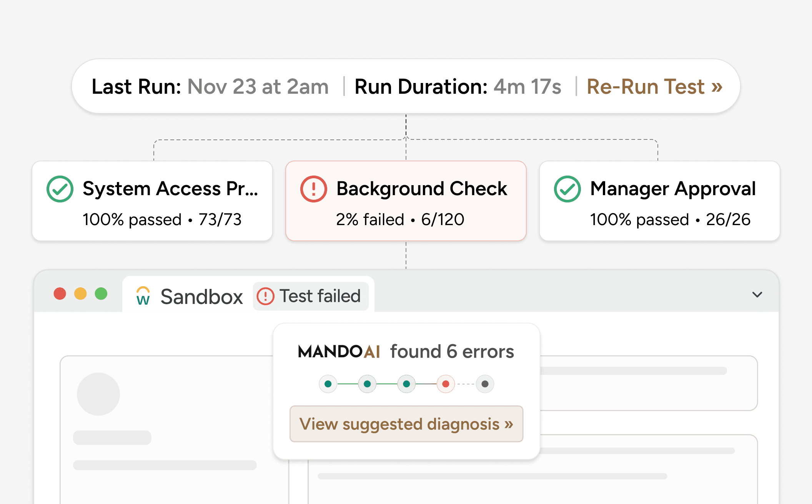Click the gray avatar placeholder circle

pyautogui.click(x=98, y=394)
